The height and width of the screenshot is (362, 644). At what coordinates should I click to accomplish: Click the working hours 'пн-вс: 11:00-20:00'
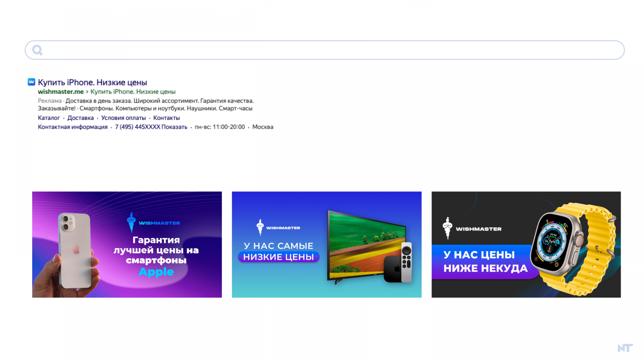tap(220, 127)
